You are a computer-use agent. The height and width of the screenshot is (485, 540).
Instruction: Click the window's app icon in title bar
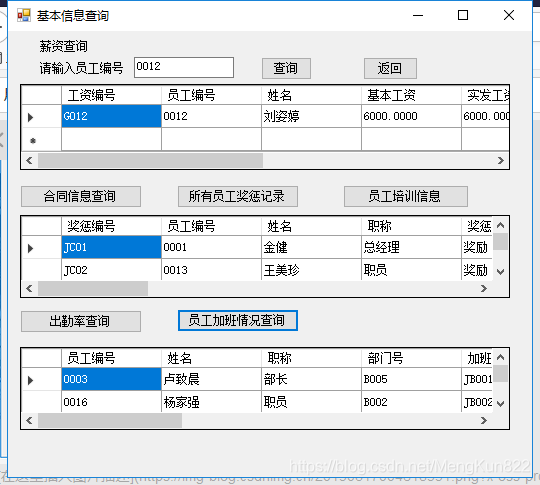pyautogui.click(x=24, y=16)
